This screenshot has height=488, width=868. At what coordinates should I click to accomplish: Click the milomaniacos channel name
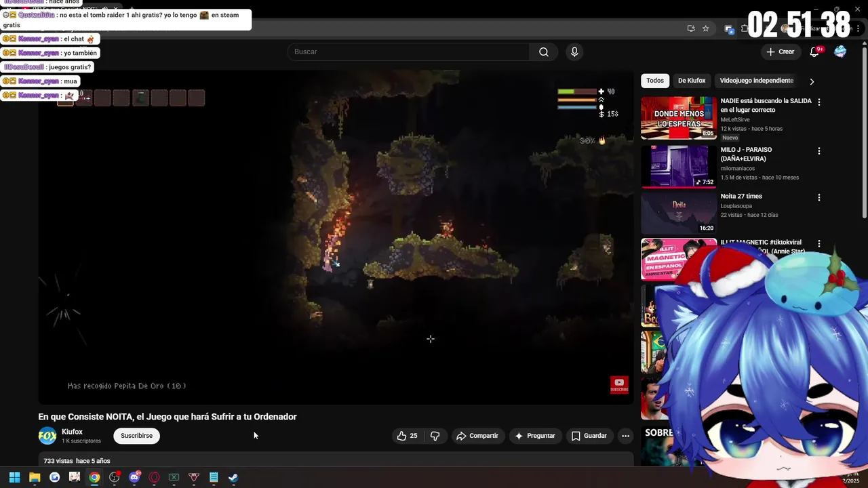click(x=739, y=169)
